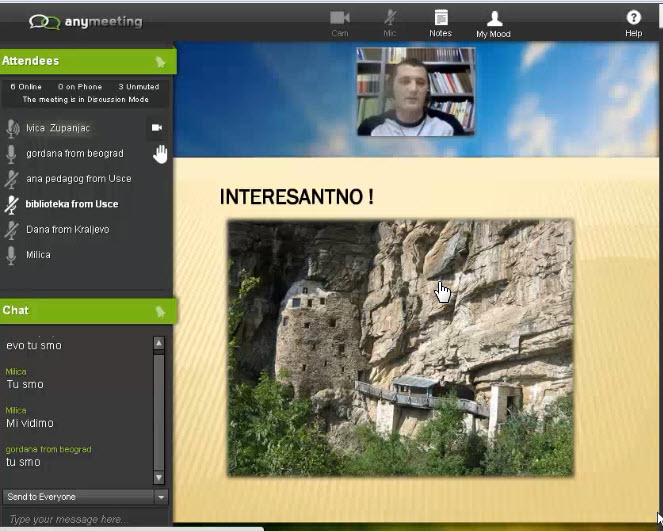Click the pin icon on Attendees header
The height and width of the screenshot is (531, 663).
point(160,61)
